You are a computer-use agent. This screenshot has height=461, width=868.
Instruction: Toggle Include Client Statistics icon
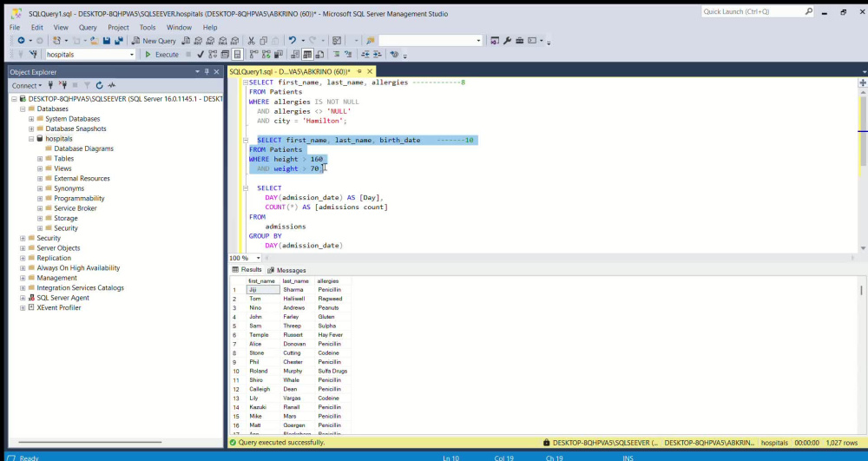click(x=278, y=54)
